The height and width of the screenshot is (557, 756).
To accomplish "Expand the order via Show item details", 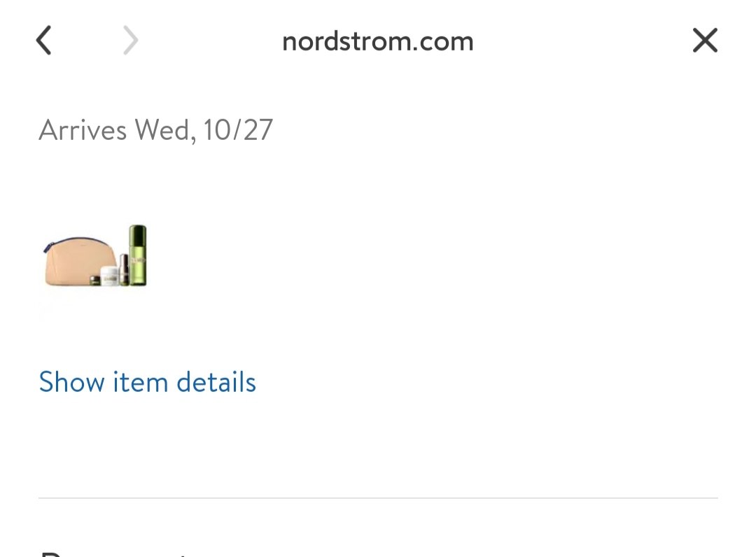I will (x=148, y=383).
